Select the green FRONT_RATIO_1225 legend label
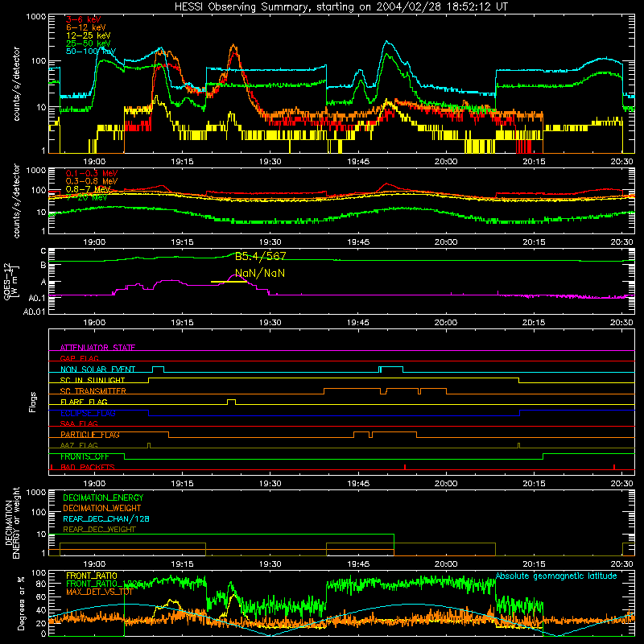 [x=105, y=584]
